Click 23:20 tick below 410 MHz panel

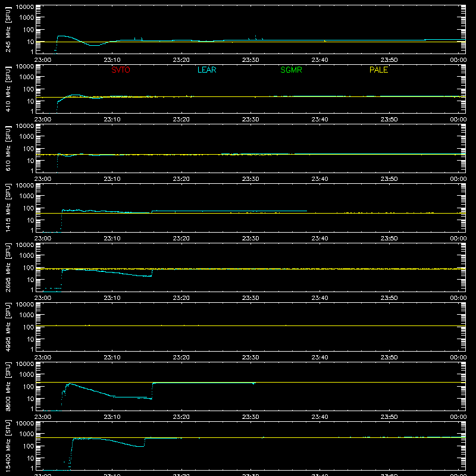coord(181,120)
